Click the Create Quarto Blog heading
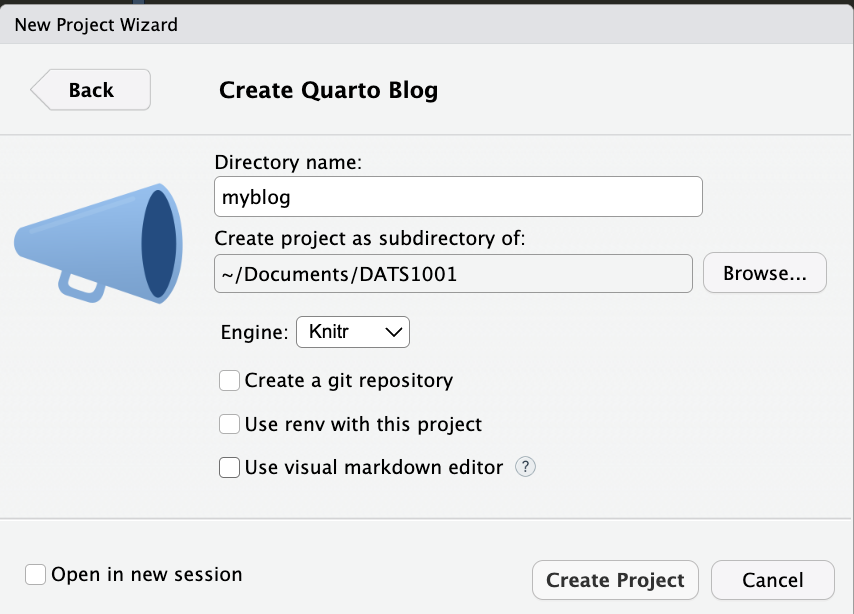854x614 pixels. 328,91
